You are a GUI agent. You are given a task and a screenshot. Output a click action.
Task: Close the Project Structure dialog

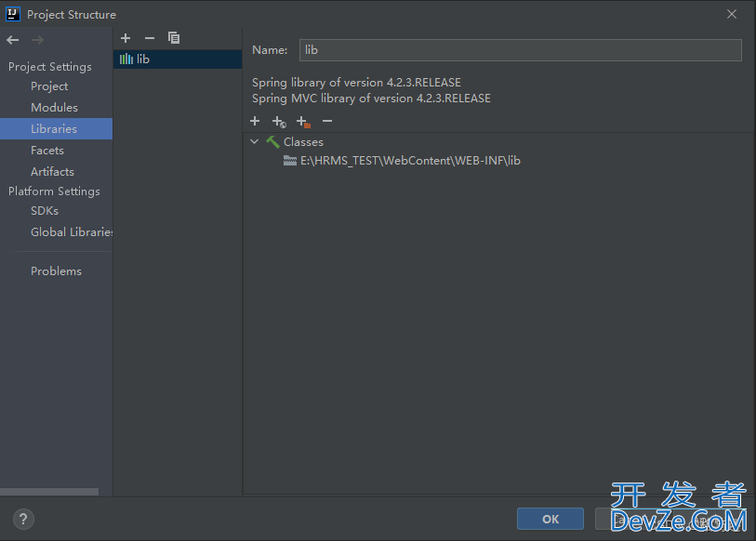732,15
